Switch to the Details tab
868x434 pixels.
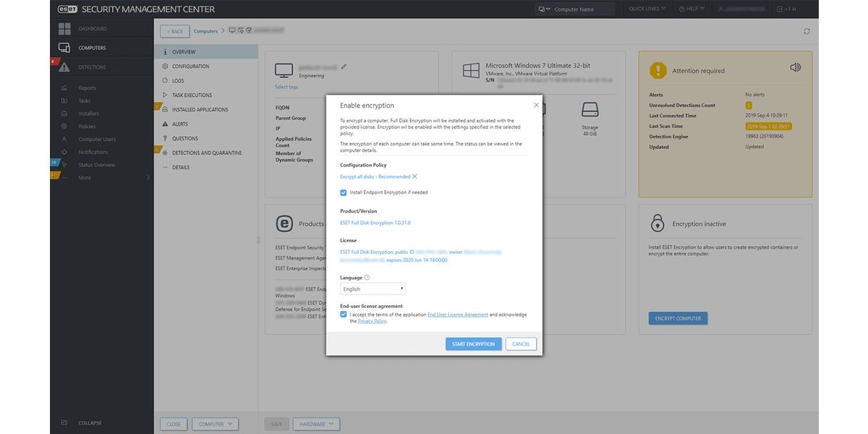point(206,168)
